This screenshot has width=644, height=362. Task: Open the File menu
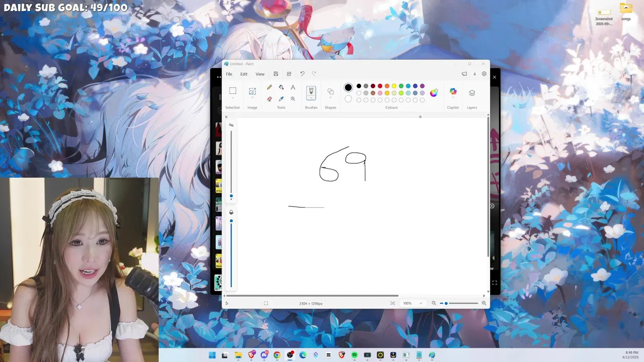229,74
